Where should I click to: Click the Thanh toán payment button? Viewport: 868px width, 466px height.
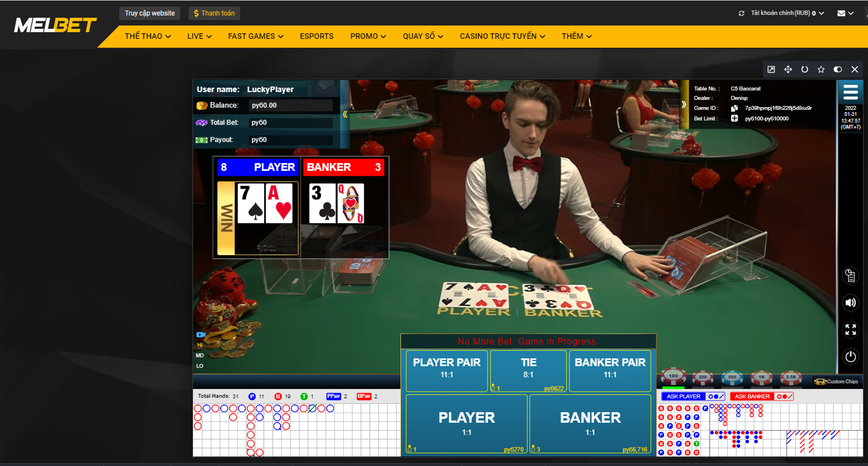214,13
